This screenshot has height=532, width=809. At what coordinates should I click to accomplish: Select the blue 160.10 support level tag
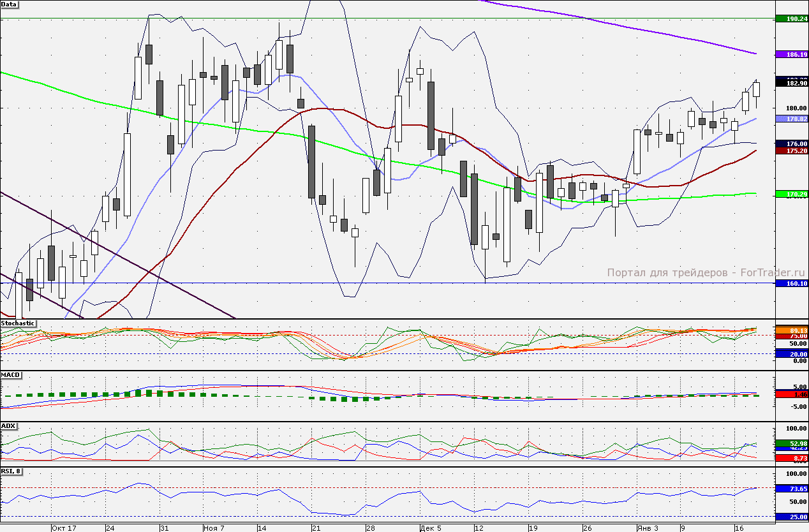(x=791, y=283)
